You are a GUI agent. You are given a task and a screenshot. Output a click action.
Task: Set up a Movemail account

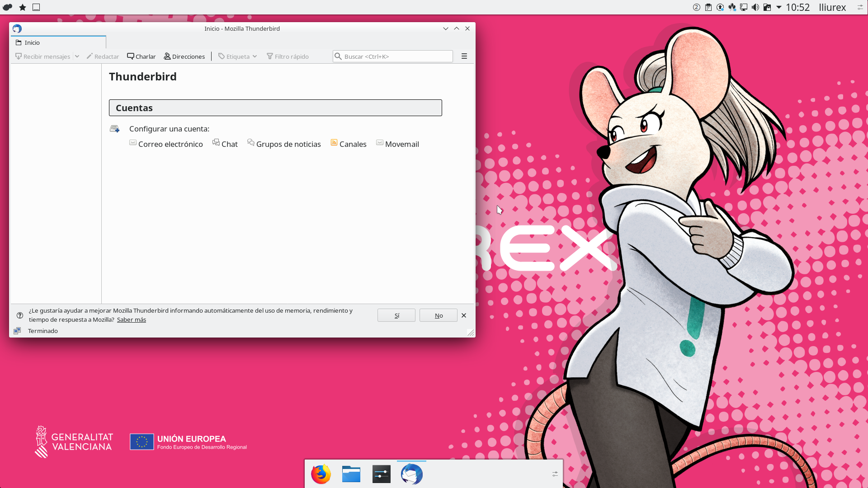click(397, 144)
